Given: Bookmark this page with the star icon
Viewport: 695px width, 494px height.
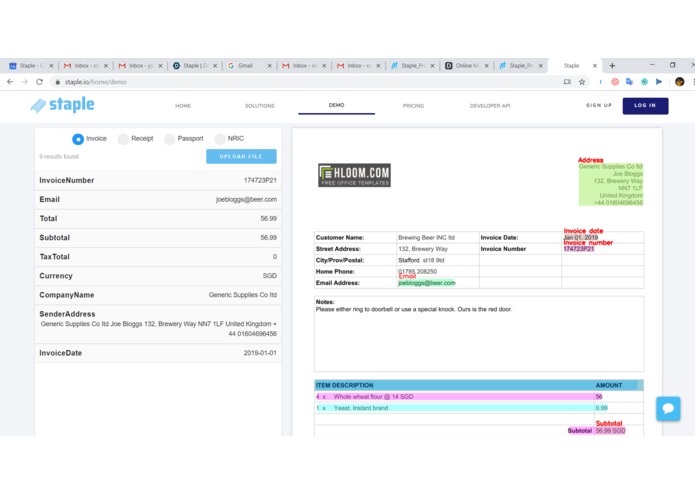Looking at the screenshot, I should tap(582, 82).
